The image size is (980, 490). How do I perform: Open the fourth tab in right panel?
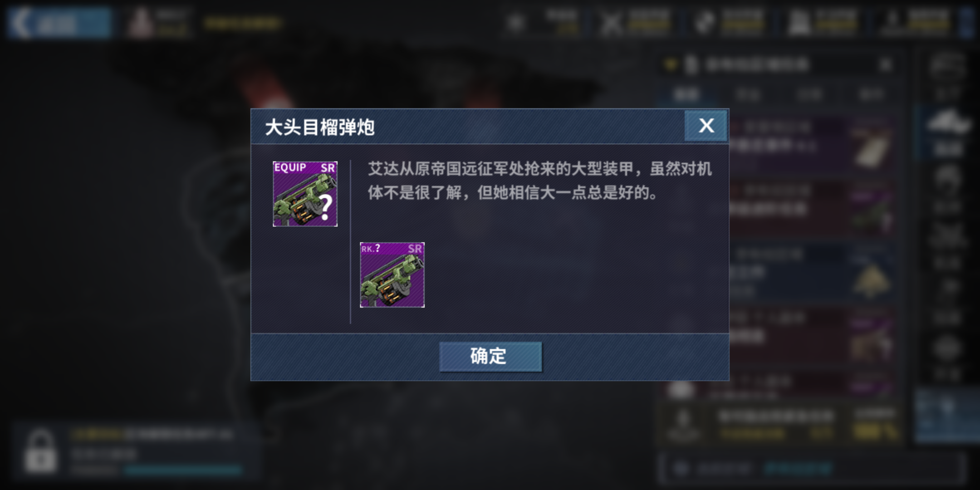pyautogui.click(x=872, y=94)
